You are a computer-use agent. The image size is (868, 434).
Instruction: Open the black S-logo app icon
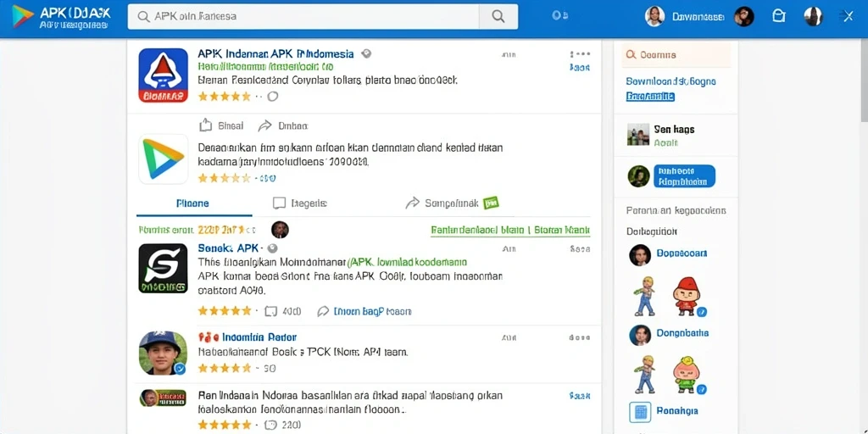tap(164, 269)
